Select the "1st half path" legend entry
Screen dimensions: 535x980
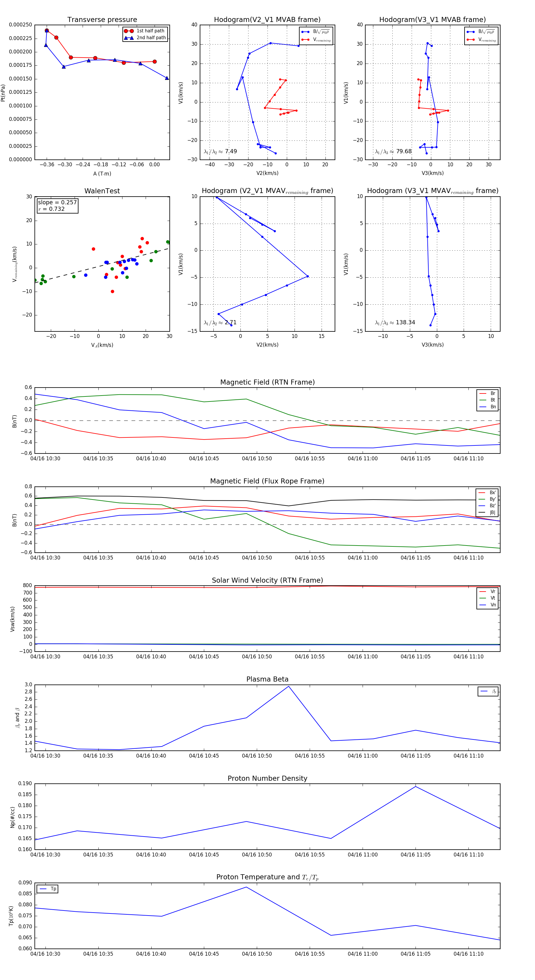coord(145,31)
